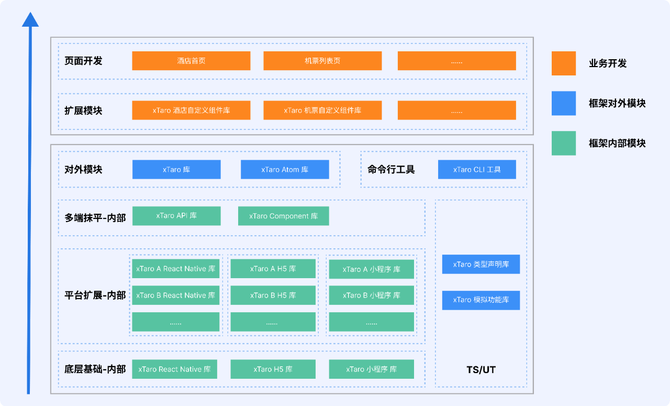Screen dimensions: 670x406
Task: Click the bottom xTaro H5 库 block
Action: click(x=273, y=369)
